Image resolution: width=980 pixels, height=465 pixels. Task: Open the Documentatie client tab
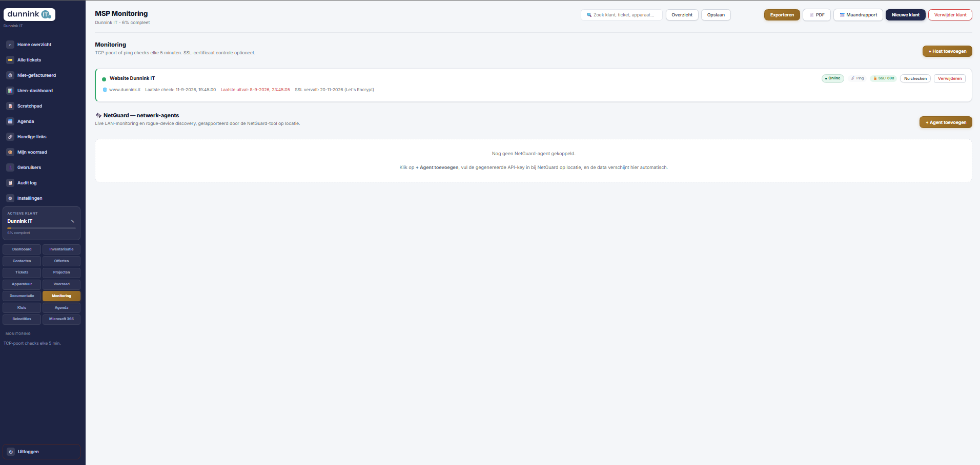pos(22,296)
